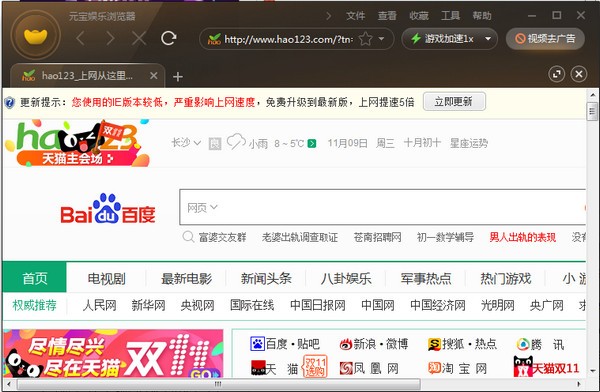Toggle the 视频去广告 button
The width and height of the screenshot is (600, 392).
(x=545, y=39)
